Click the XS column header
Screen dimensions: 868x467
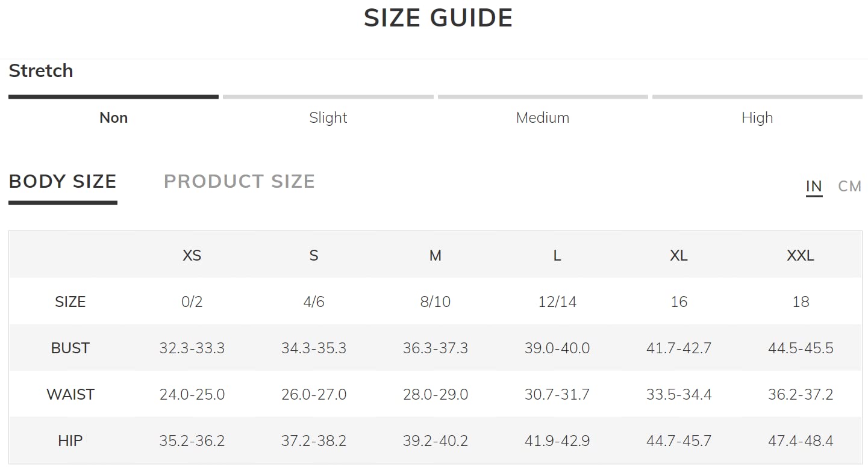[x=192, y=256]
